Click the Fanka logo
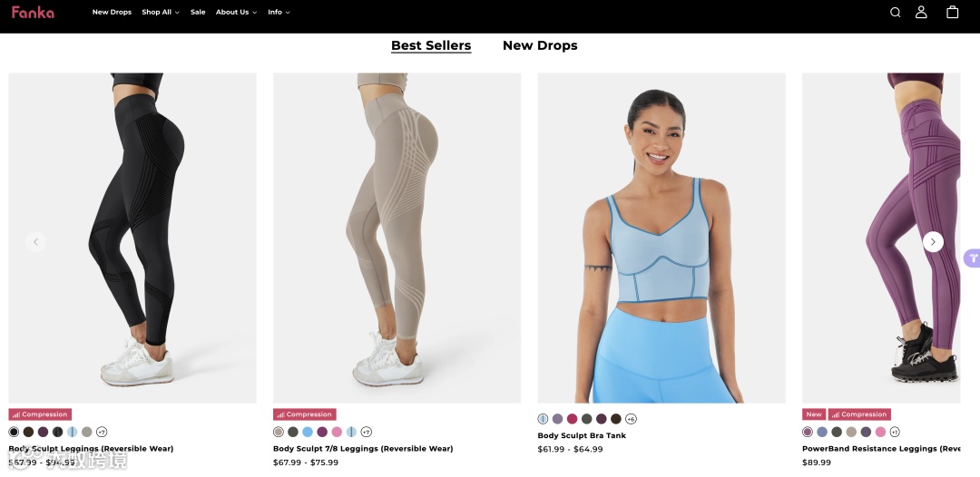 [33, 12]
